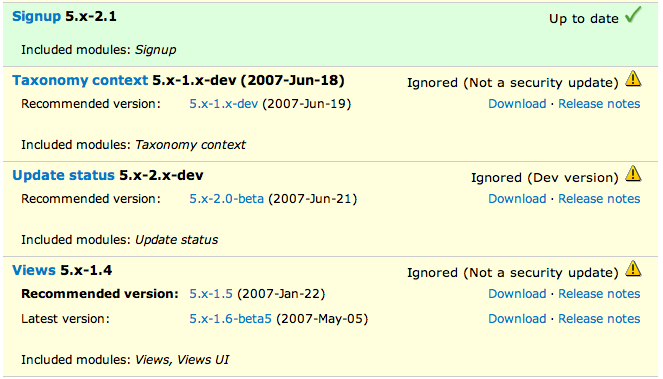Download Update status 5.x-2.0-beta

click(518, 199)
